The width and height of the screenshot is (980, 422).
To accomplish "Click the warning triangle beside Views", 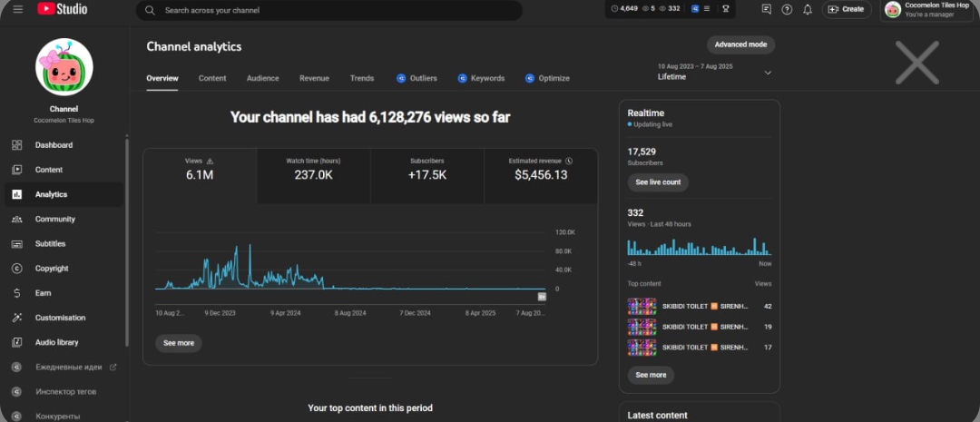I will [210, 161].
